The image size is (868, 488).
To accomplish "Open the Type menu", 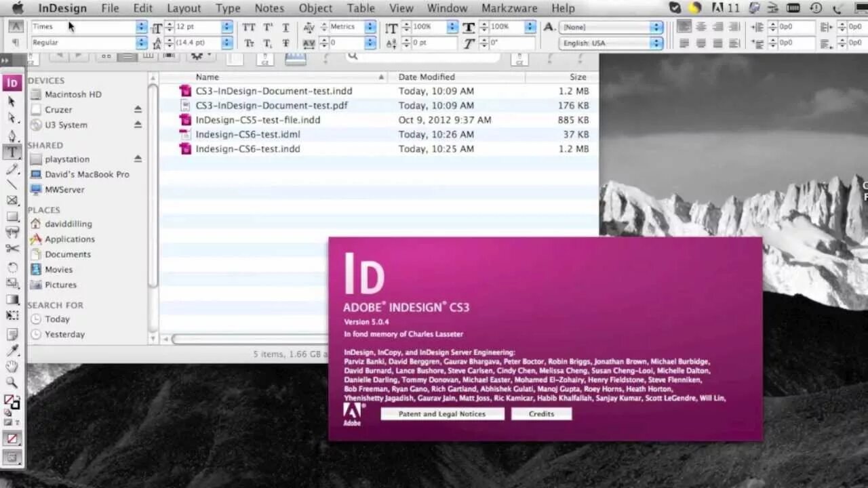I will coord(228,8).
